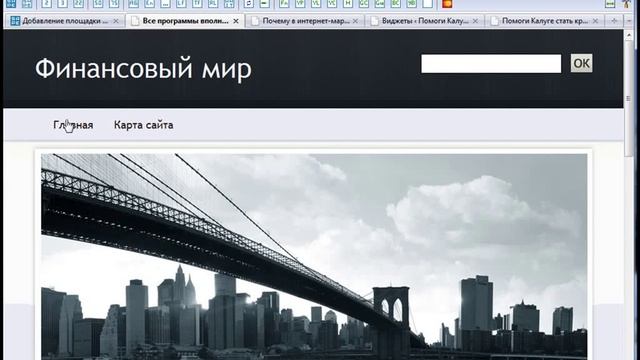Viewport: 640px width, 360px height.
Task: Click the orange square toolbar icon
Action: [447, 4]
